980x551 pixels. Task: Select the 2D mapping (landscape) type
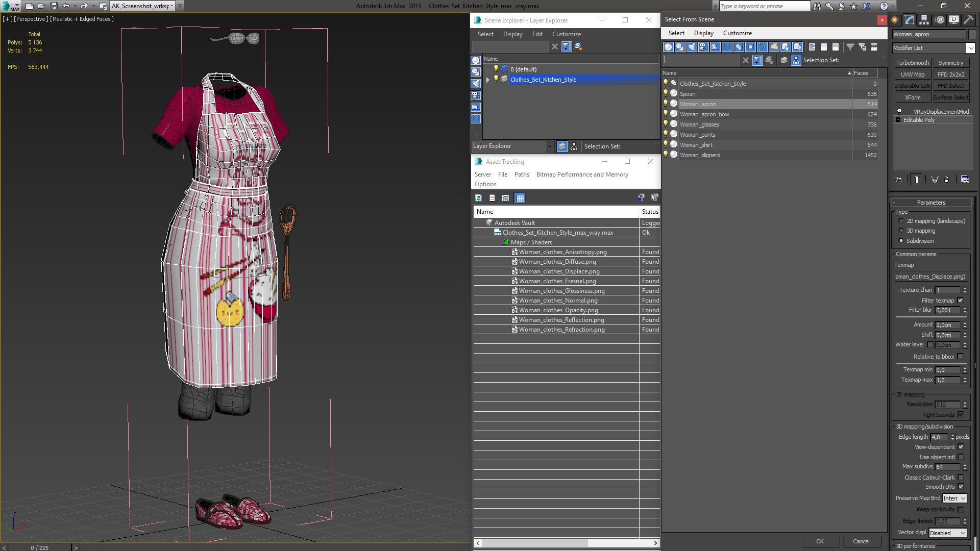901,221
